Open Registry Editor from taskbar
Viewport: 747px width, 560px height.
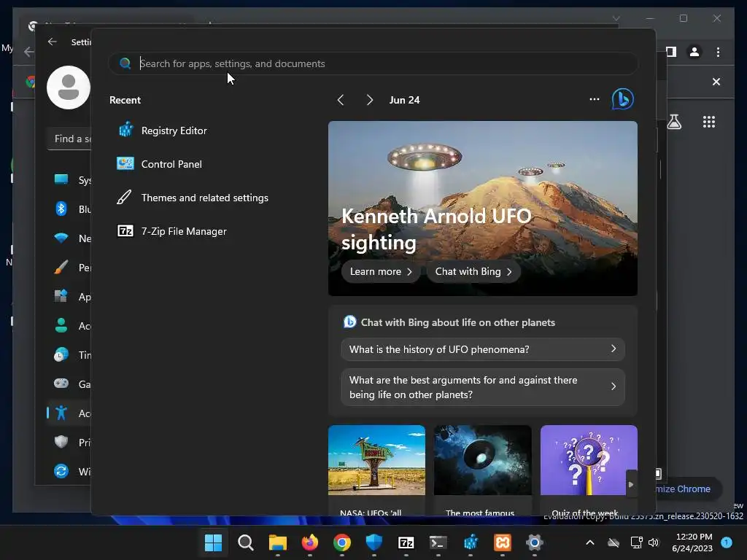click(x=471, y=542)
